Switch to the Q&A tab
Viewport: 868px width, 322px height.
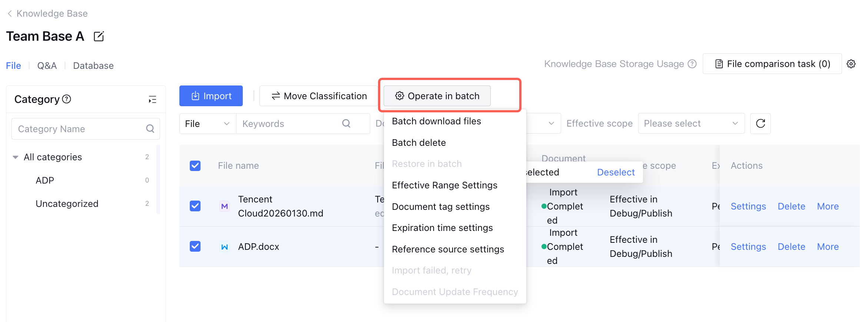tap(47, 66)
